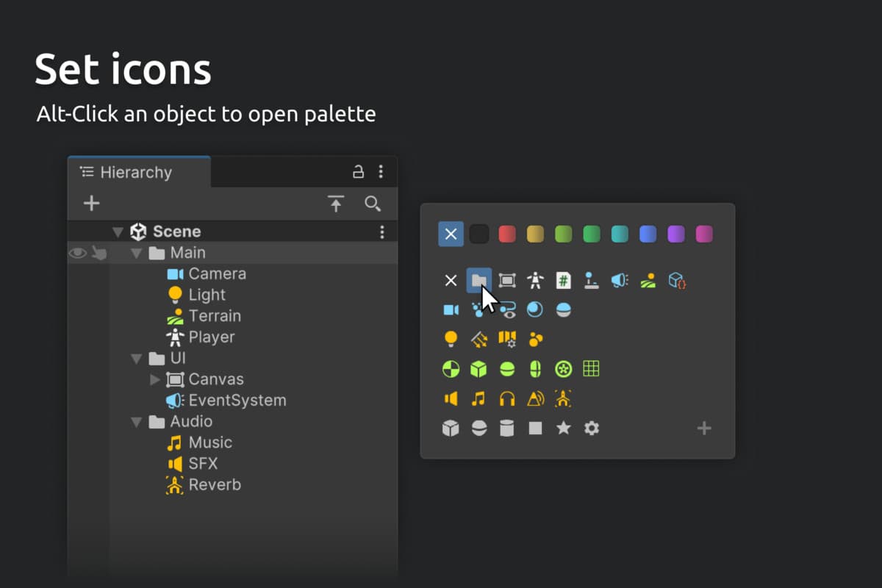Click the plus button in Hierarchy toolbar
This screenshot has height=588, width=882.
click(91, 204)
